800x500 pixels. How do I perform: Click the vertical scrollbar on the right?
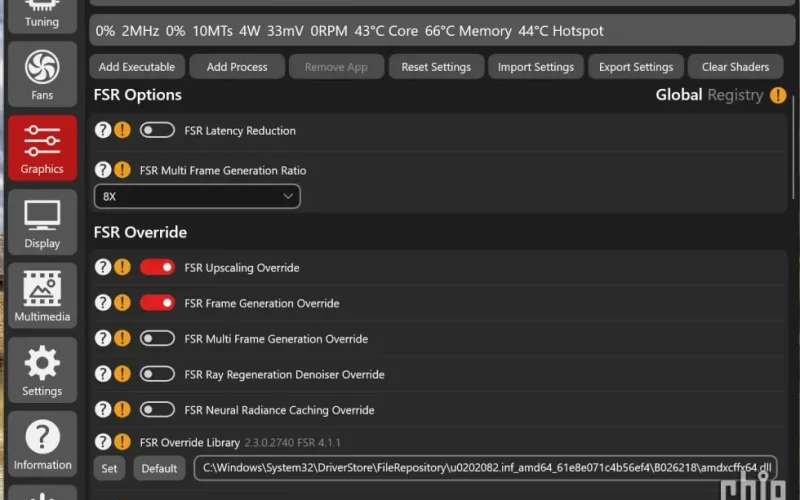click(x=793, y=148)
